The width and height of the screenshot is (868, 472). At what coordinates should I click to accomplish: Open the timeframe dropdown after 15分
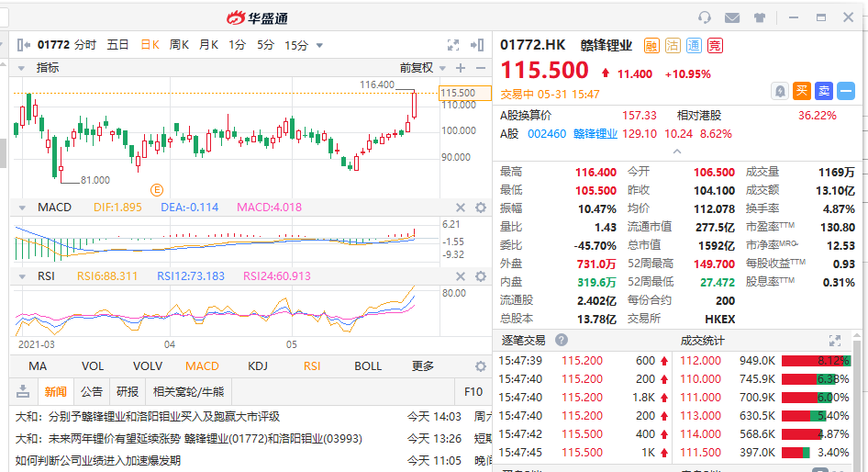point(319,45)
